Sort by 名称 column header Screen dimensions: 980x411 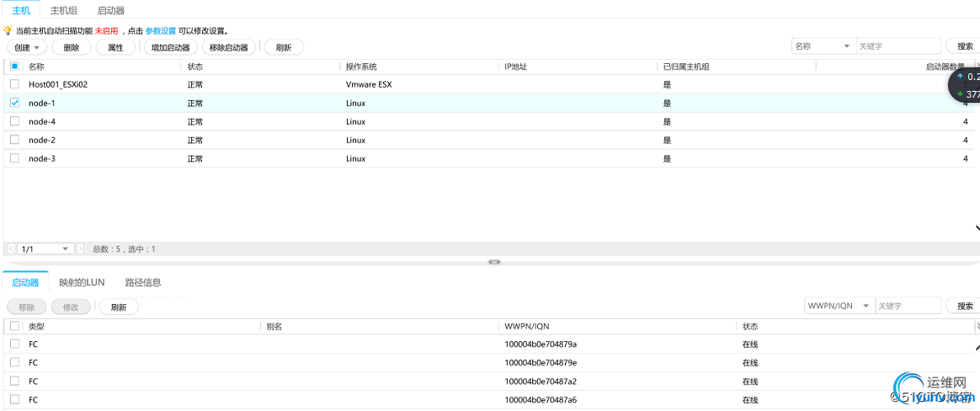point(36,67)
